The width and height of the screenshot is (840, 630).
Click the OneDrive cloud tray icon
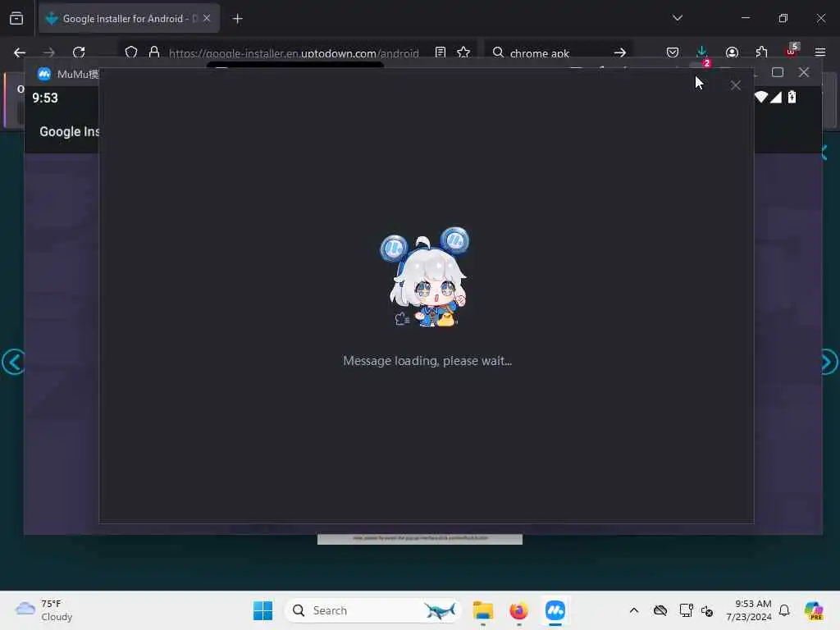660,610
